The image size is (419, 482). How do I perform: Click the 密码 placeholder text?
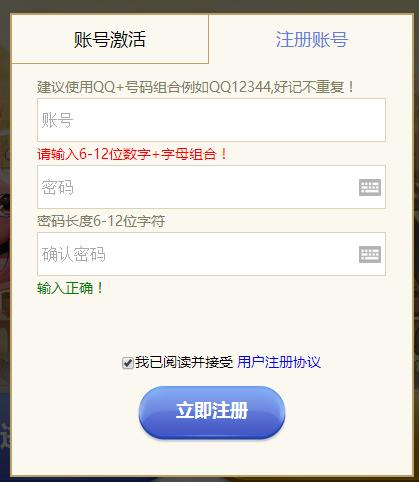pyautogui.click(x=57, y=187)
